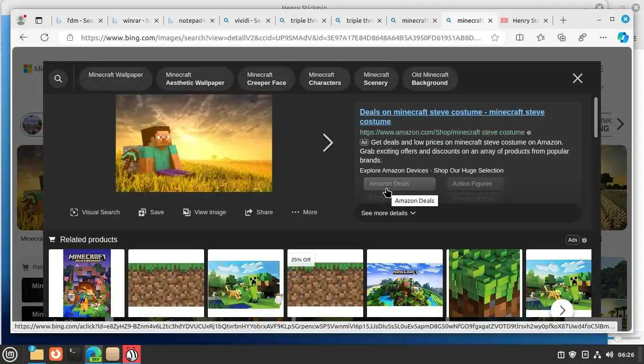
Task: Go back in browser history
Action: (24, 37)
